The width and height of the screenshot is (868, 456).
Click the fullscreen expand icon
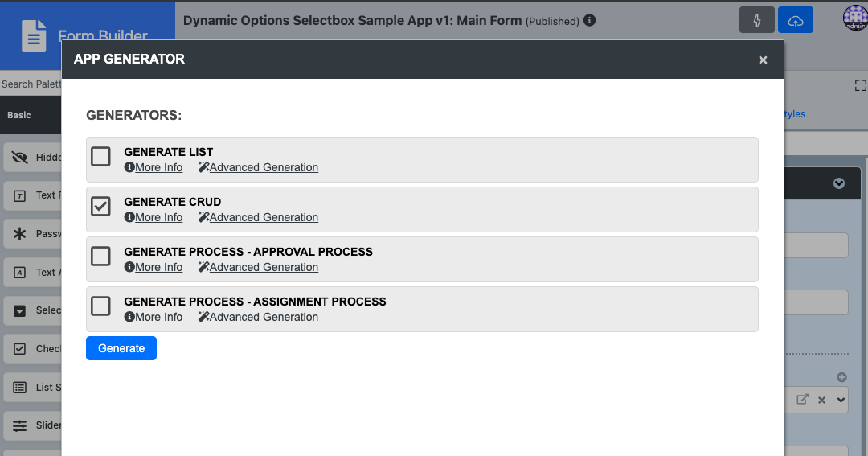(x=860, y=85)
